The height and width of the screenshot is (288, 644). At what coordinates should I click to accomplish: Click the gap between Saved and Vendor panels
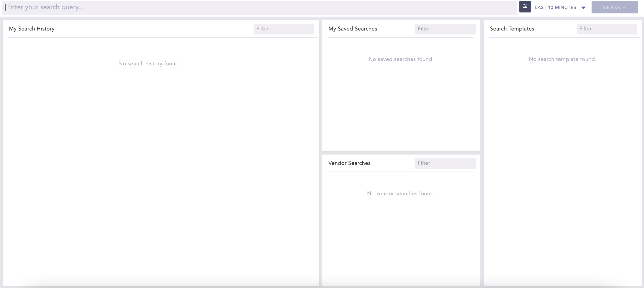[401, 153]
